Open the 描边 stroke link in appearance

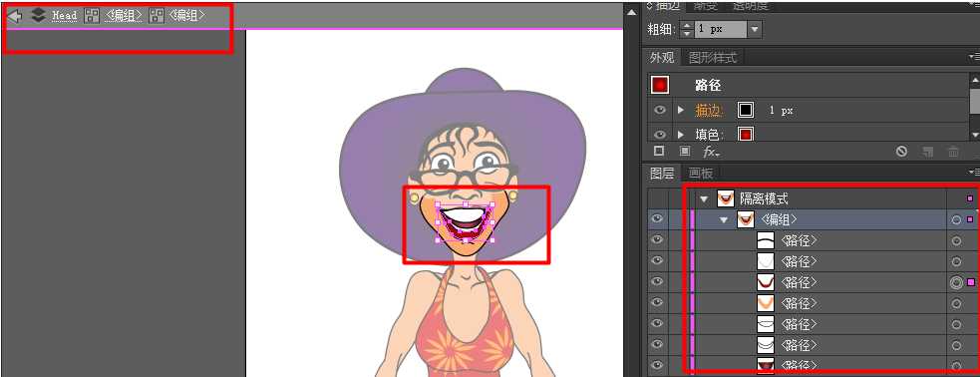click(x=708, y=111)
